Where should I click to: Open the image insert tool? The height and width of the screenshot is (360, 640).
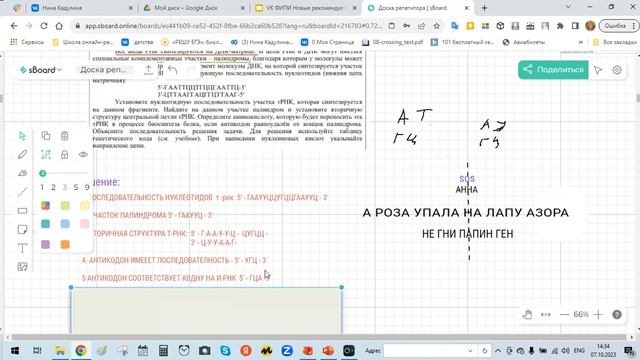(x=22, y=267)
